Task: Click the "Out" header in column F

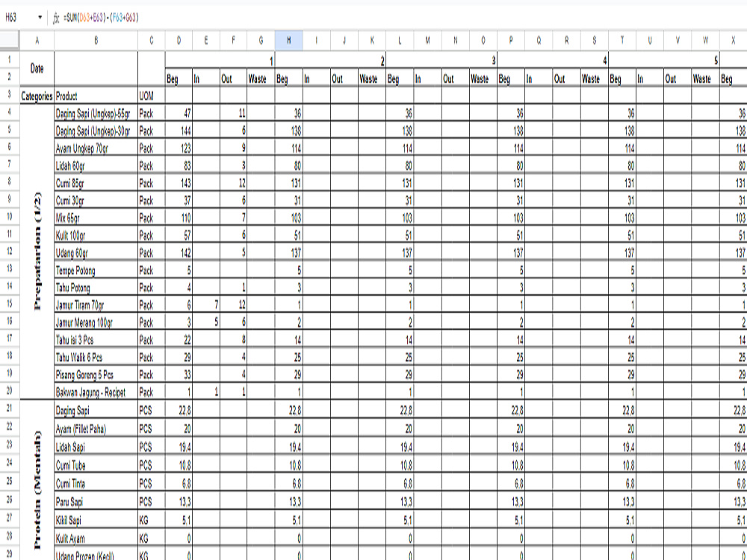Action: [x=233, y=78]
